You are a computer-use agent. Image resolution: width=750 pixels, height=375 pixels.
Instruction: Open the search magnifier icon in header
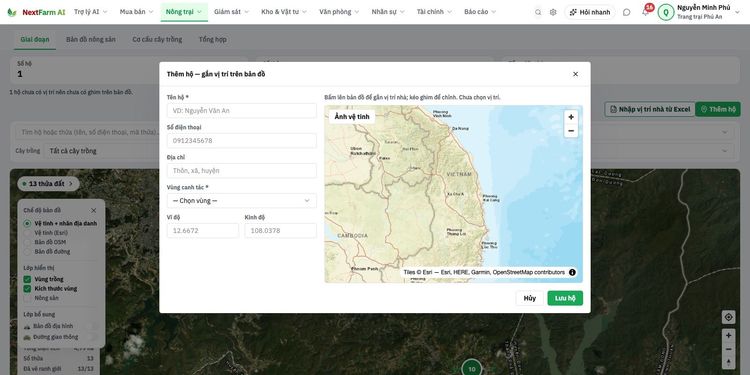pos(538,12)
